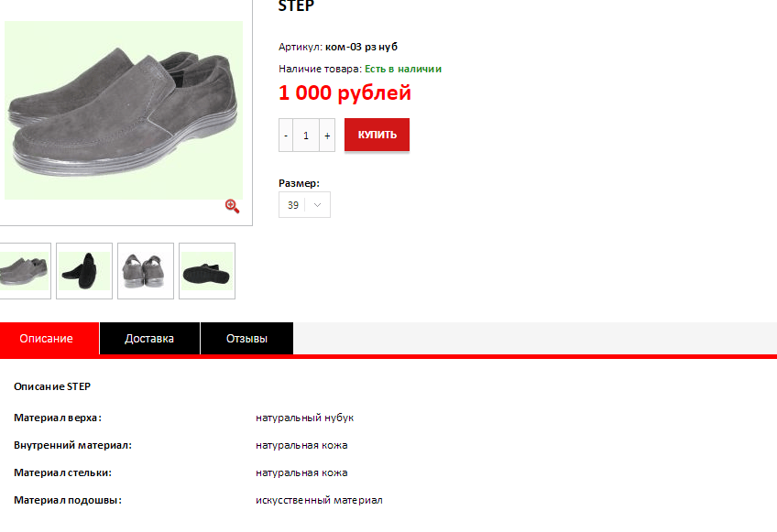The height and width of the screenshot is (532, 777).
Task: Click the red magnifier zoom icon
Action: click(x=232, y=206)
